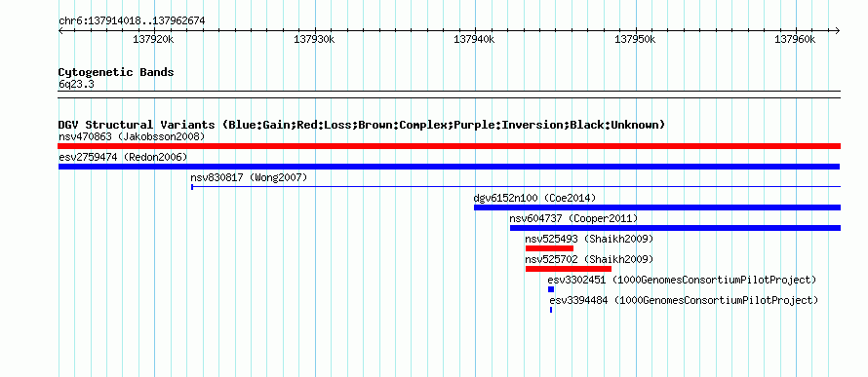868x377 pixels.
Task: Open the esv3302451 1000Genomes variant label
Action: (682, 280)
